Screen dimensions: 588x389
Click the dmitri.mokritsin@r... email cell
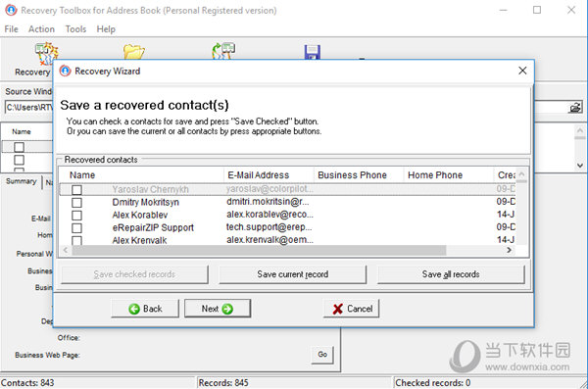click(x=268, y=202)
